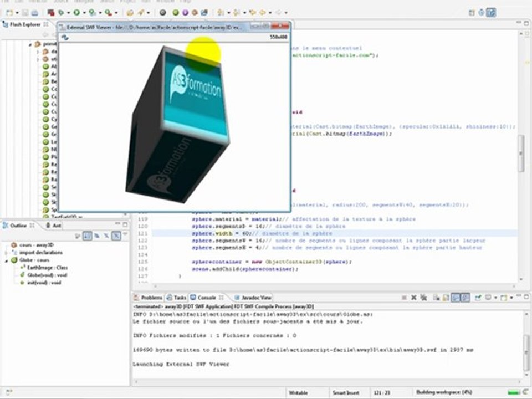Select EarthImage : Class in Outline

pos(44,268)
